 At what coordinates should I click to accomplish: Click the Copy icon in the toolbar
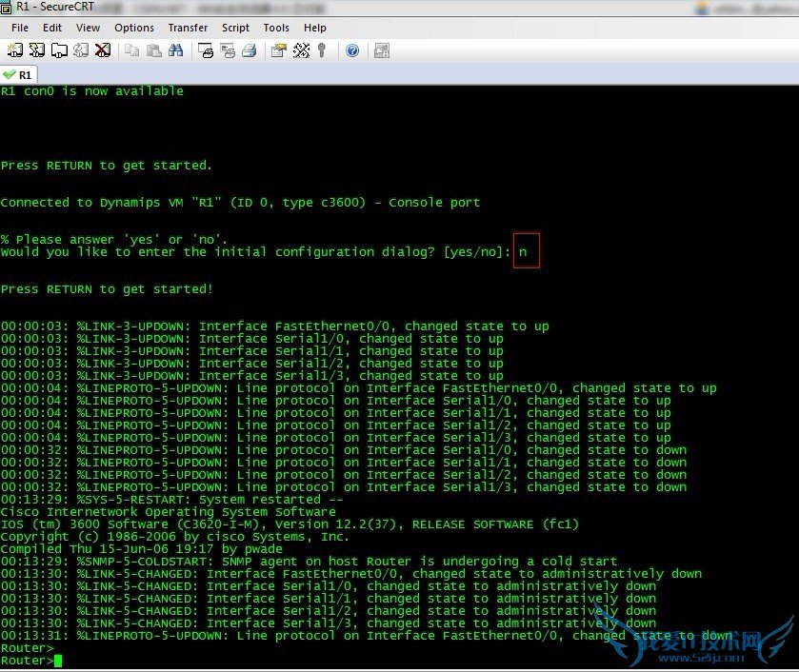pos(131,50)
